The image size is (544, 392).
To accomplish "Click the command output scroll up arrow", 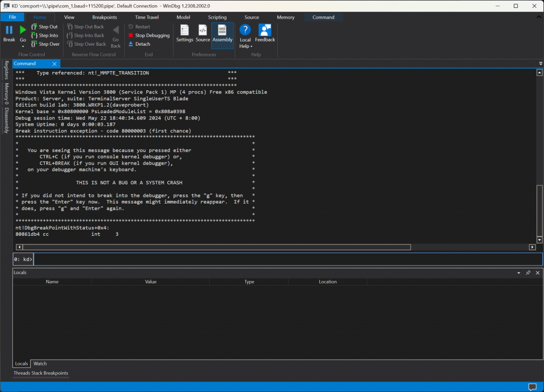I will point(539,72).
